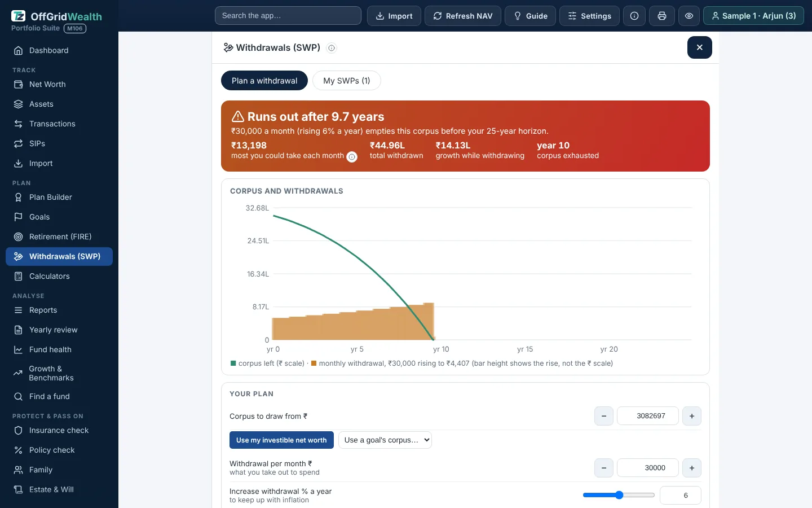
Task: Switch to Plan a withdrawal tab
Action: tap(264, 81)
